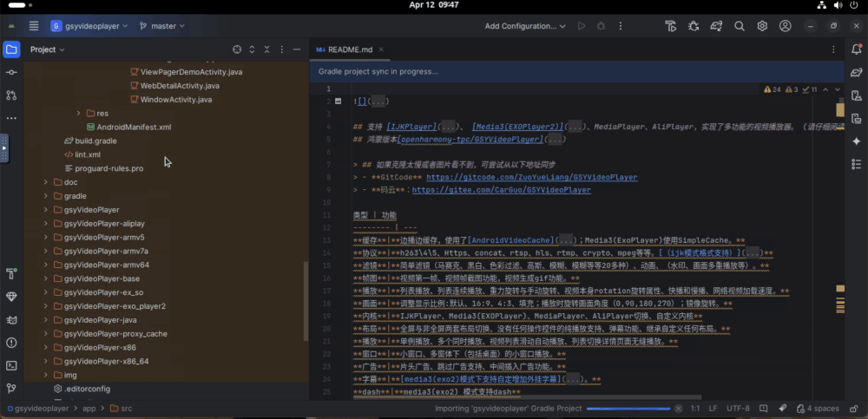
Task: Open the Gemini sparkle panel
Action: pos(857,141)
